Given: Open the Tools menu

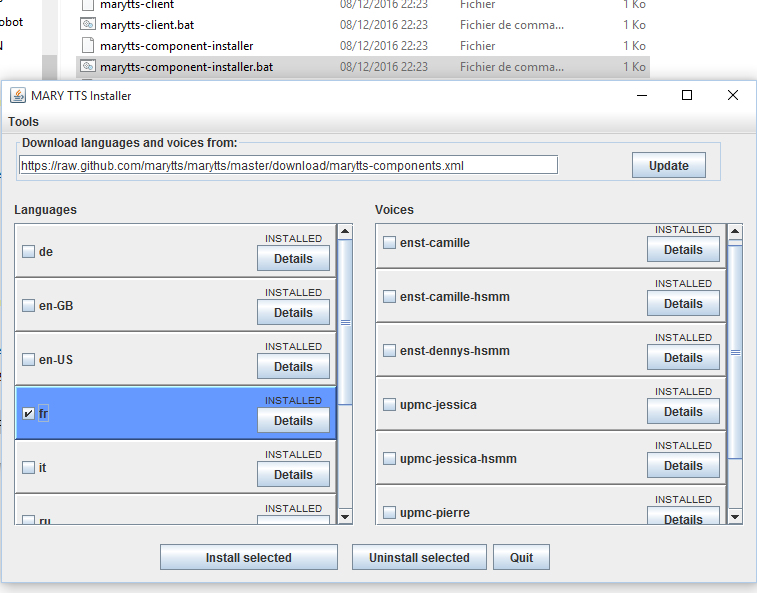Looking at the screenshot, I should coord(23,122).
